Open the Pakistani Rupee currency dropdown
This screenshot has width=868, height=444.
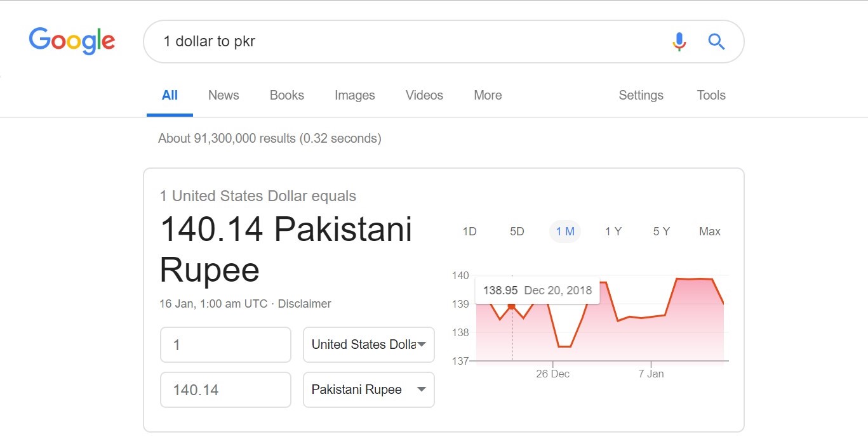[x=369, y=389]
